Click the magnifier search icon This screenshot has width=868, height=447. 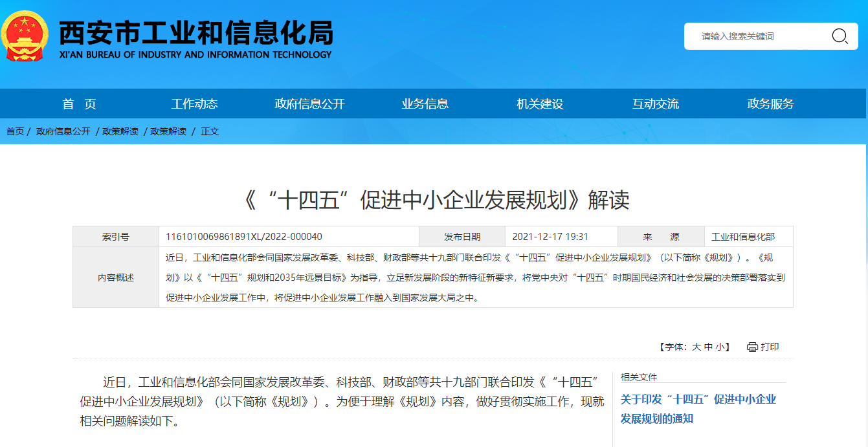(839, 36)
